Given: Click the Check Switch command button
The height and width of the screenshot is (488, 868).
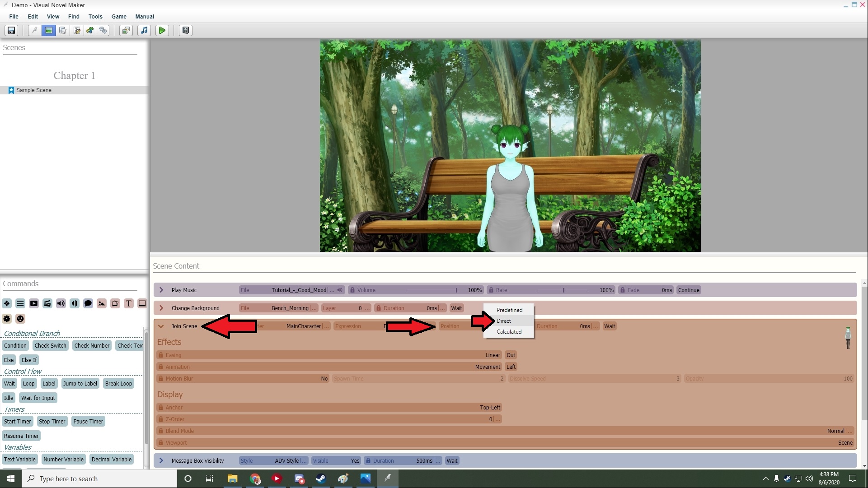Looking at the screenshot, I should click(x=50, y=346).
